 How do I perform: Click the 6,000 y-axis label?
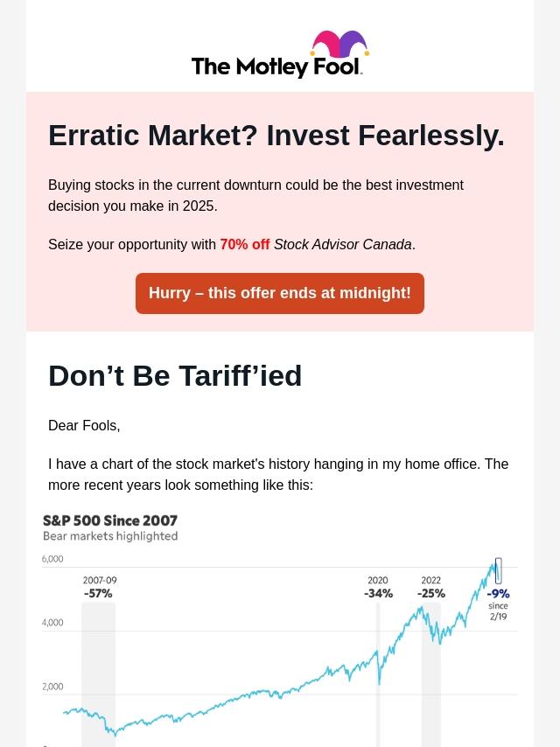tap(52, 559)
